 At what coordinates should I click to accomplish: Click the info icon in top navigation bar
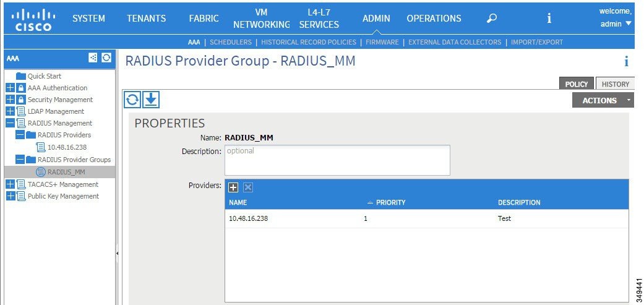click(x=549, y=18)
